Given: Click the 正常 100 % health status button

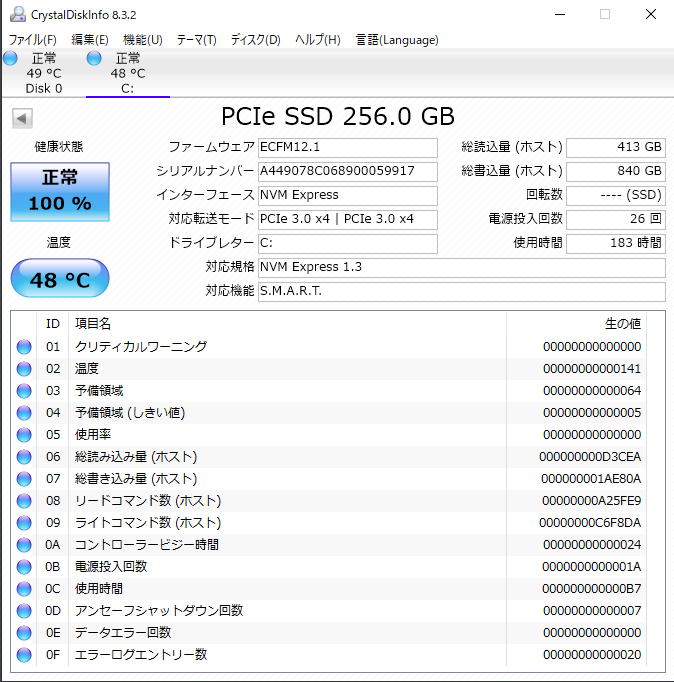Looking at the screenshot, I should coord(59,191).
